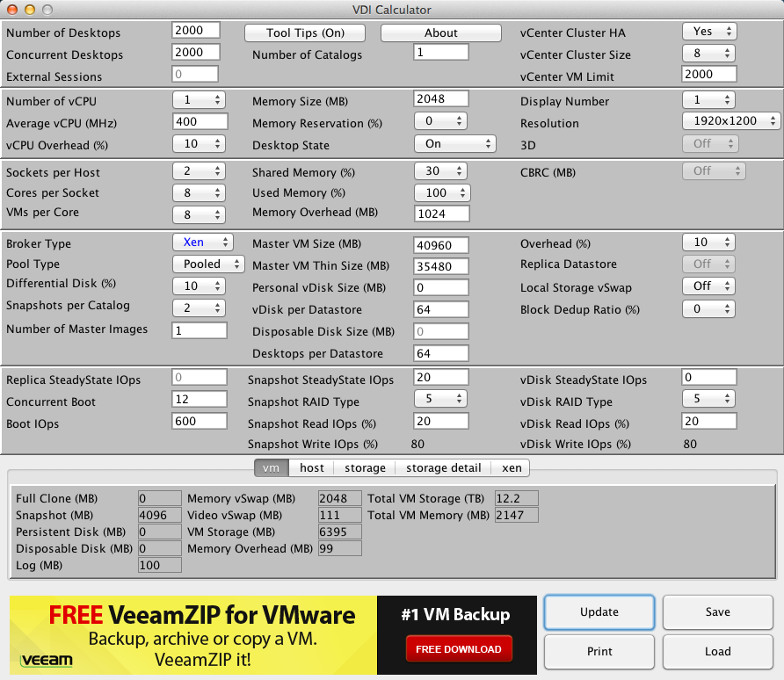Open the vCenter Cluster Size dropdown
Viewport: 784px width, 680px height.
click(709, 54)
